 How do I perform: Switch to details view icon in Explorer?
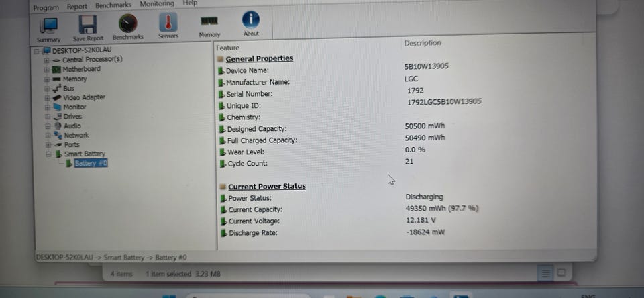(x=546, y=273)
